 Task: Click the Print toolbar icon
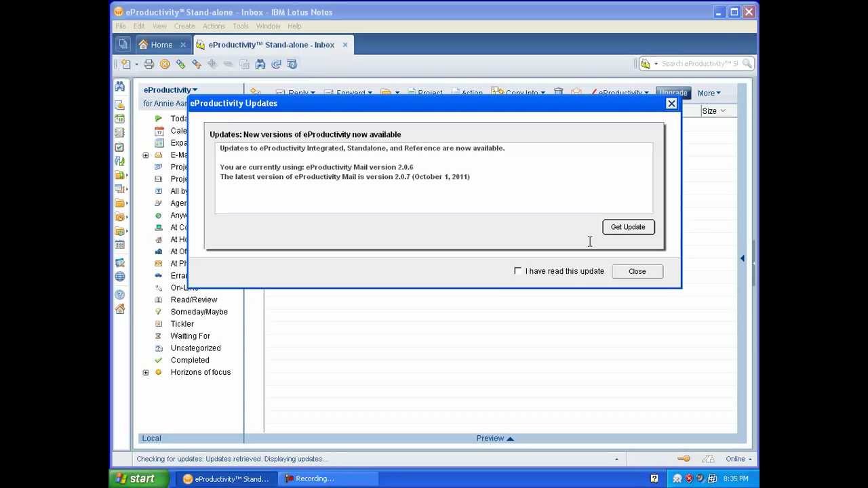click(x=149, y=64)
